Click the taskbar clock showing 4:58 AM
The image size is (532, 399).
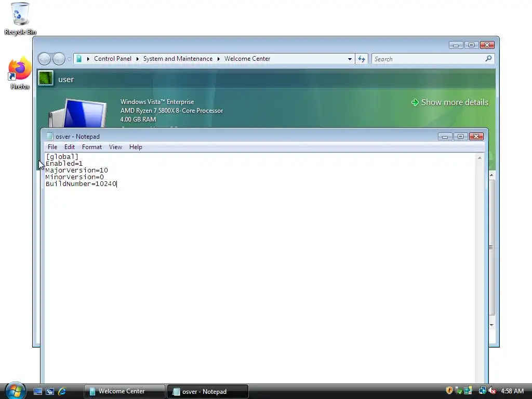(512, 391)
